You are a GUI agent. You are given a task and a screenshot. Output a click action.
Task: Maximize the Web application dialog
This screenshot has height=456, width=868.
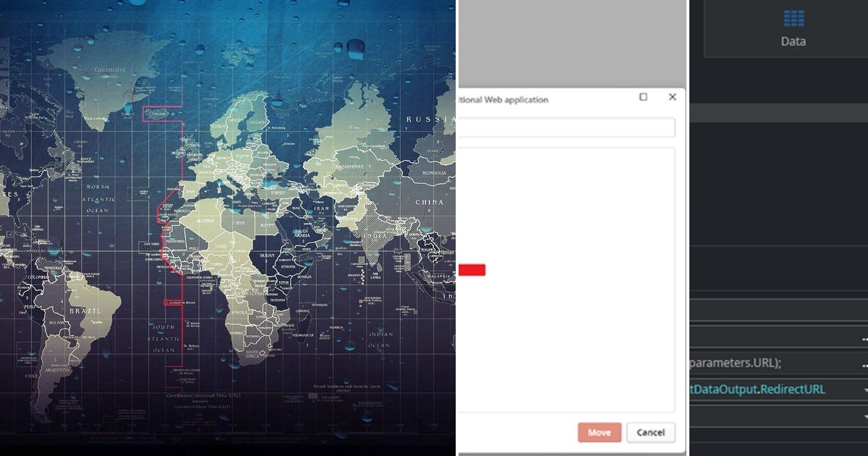click(643, 97)
